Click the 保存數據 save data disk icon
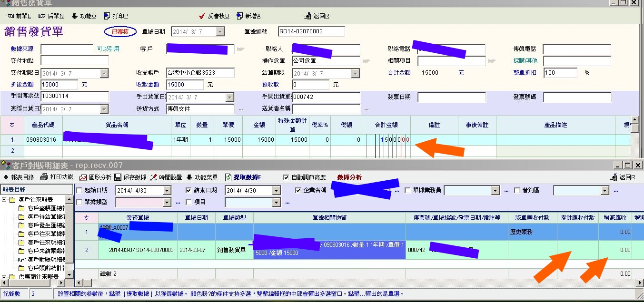 click(x=118, y=177)
